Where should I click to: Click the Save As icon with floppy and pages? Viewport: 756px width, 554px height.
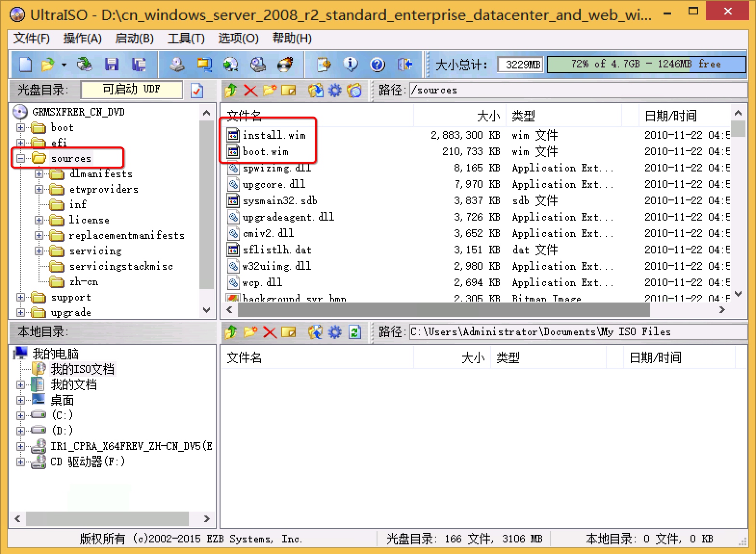(x=139, y=64)
